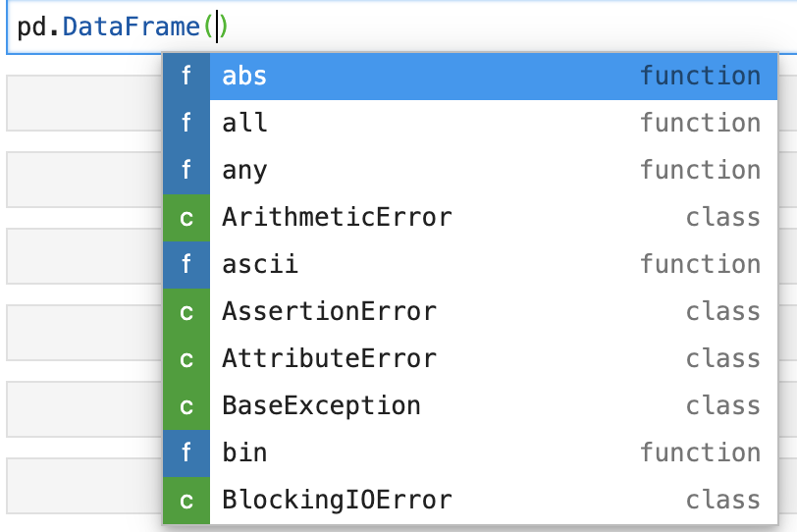The height and width of the screenshot is (532, 797).
Task: Click green c icon beside ArithmeticError
Action: [x=186, y=218]
